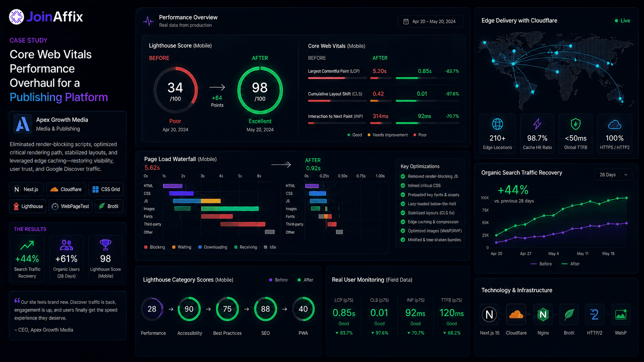Click the Global TTFB <50ms card
The image size is (644, 362).
pyautogui.click(x=576, y=133)
